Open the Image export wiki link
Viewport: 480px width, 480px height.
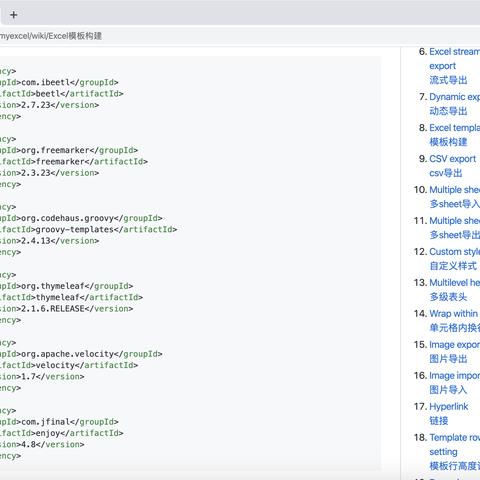455,345
